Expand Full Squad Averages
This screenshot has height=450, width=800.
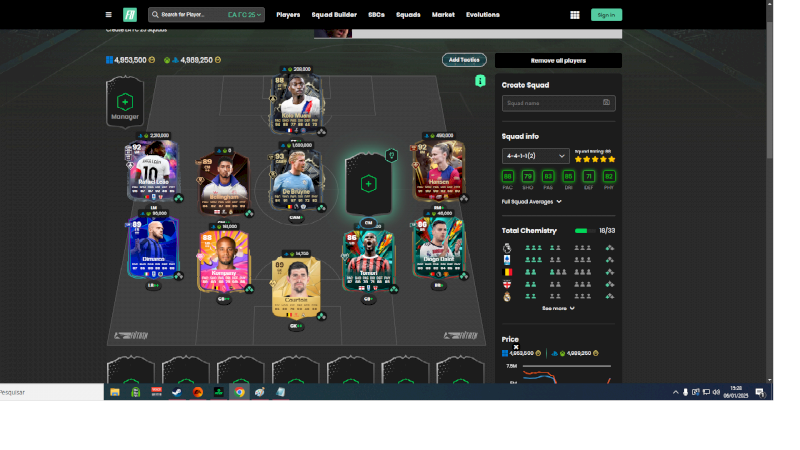532,202
